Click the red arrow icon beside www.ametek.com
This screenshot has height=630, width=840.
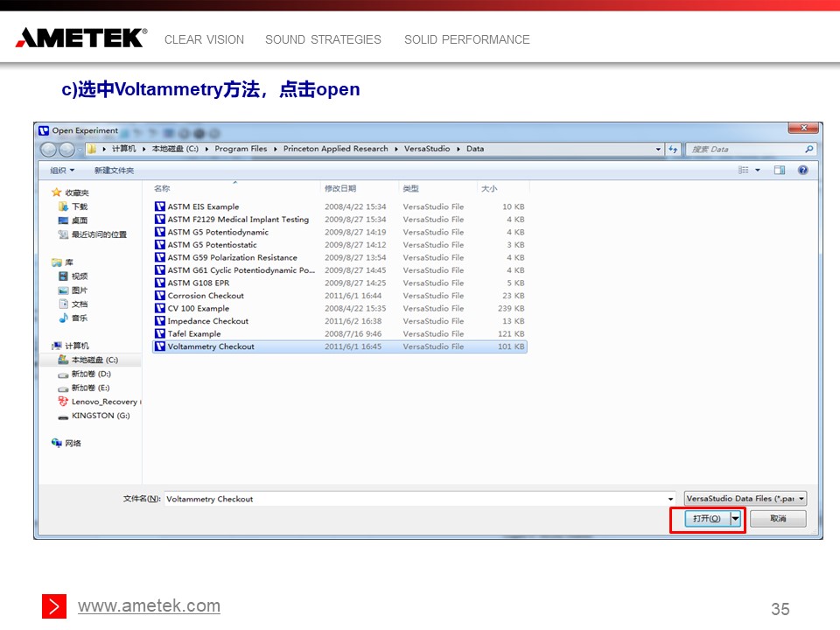[54, 606]
